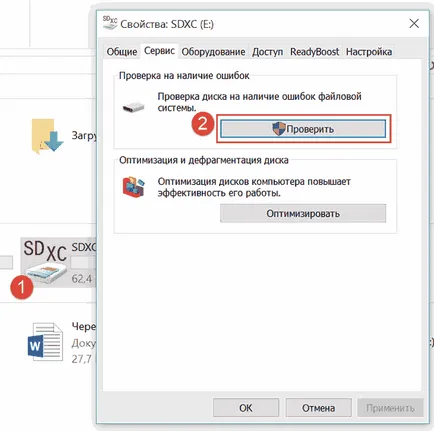Click the SDXC icon in dialog title bar
The image size is (434, 431).
point(110,23)
